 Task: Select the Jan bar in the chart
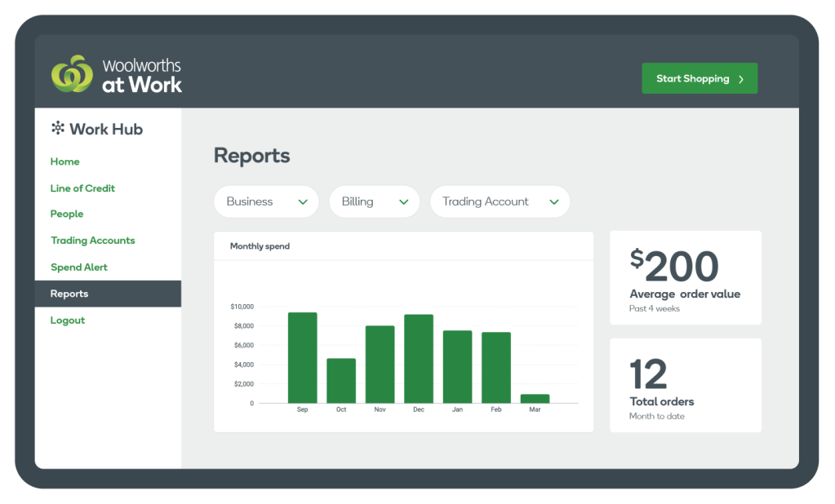tap(457, 367)
